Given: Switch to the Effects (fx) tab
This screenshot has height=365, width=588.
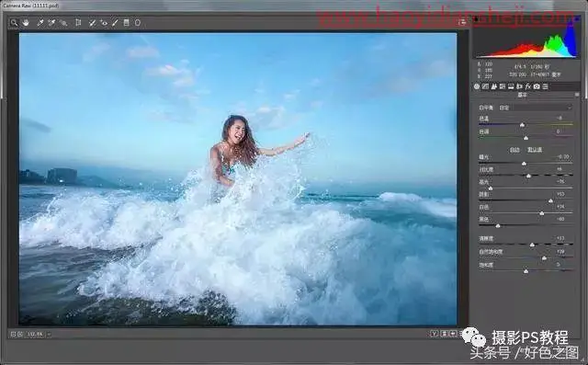Looking at the screenshot, I should pos(528,86).
